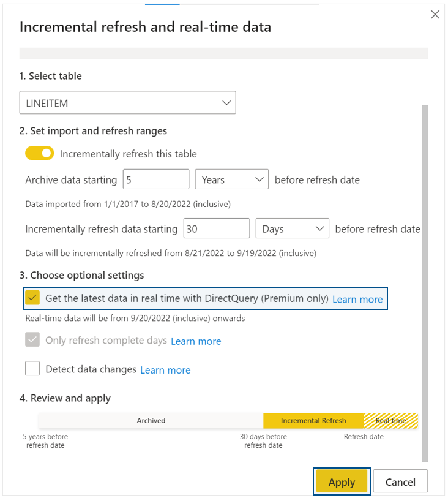Click the '1. Select table' heading
Image resolution: width=448 pixels, height=498 pixels.
point(50,76)
